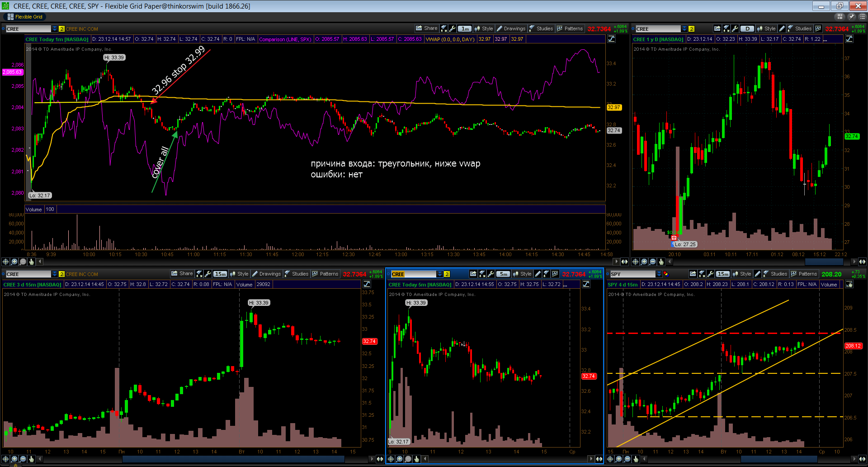
Task: Open the Style menu on the 1m chart
Action: (484, 29)
